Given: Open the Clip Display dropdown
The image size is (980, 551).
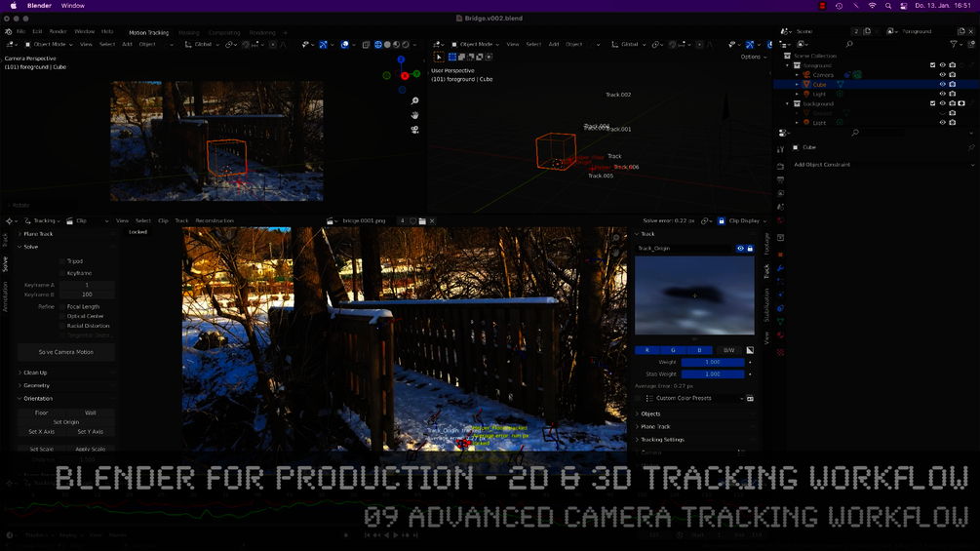Looking at the screenshot, I should coord(748,221).
